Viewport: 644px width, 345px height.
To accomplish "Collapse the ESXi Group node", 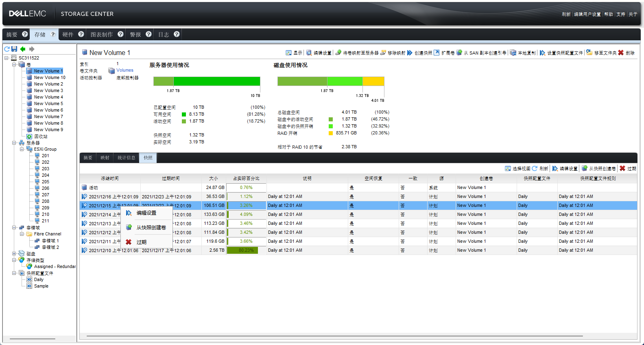I will (x=22, y=149).
